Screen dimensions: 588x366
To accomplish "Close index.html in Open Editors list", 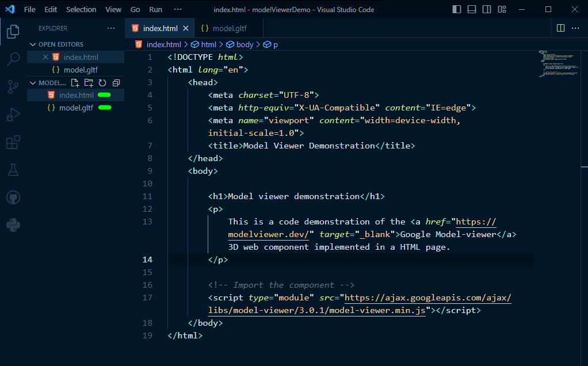I will tap(45, 57).
